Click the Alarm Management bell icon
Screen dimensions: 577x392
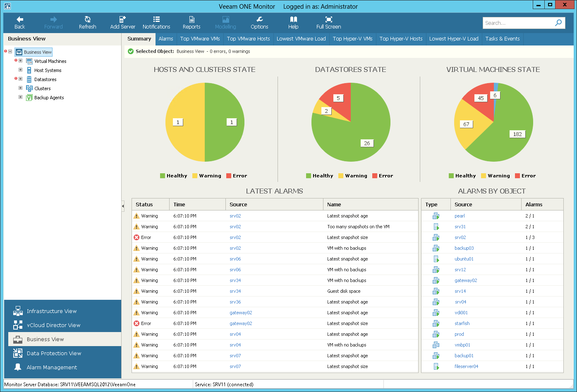pos(18,367)
